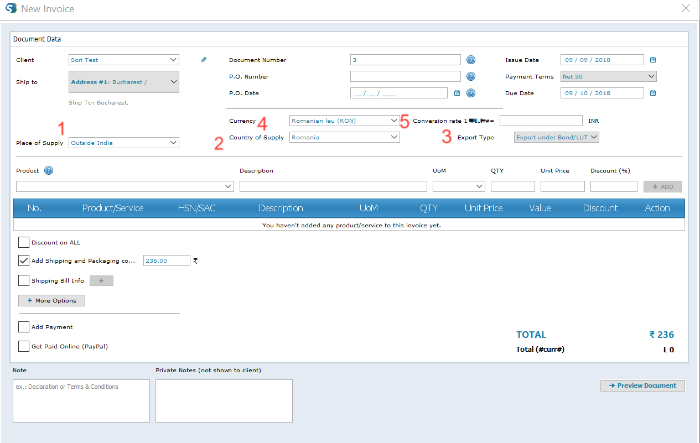Image resolution: width=700 pixels, height=443 pixels.
Task: Open the Issue Date calendar picker
Action: click(x=652, y=59)
